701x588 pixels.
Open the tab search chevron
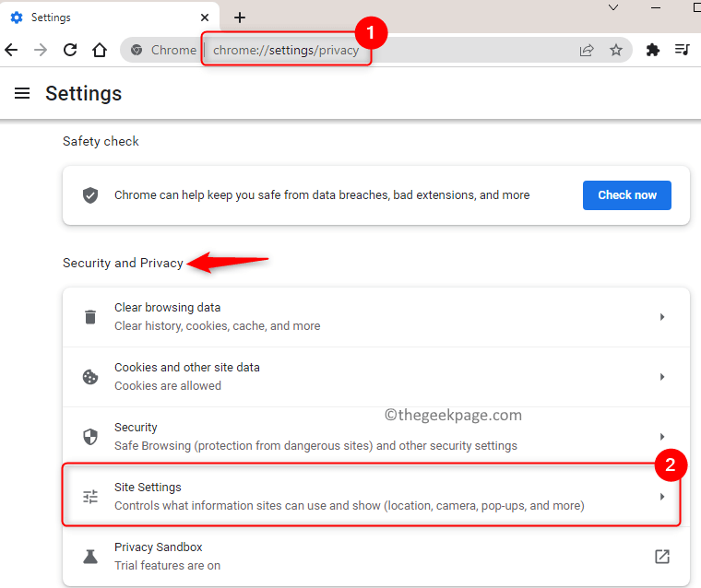(x=613, y=7)
